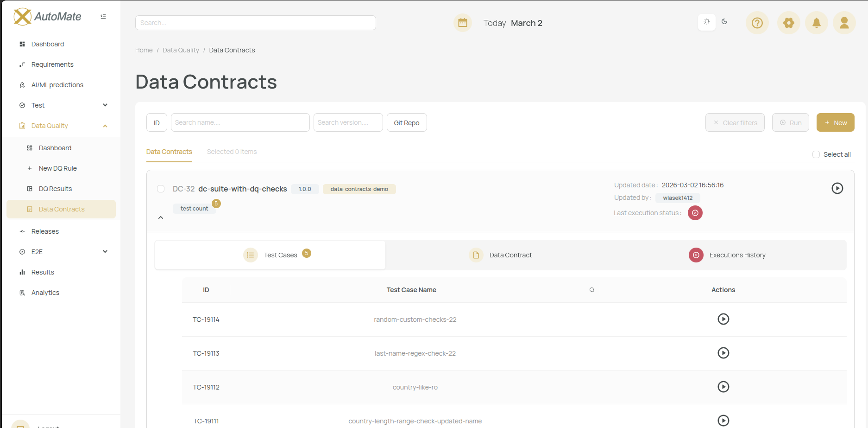Screen dimensions: 868x428
Task: Switch to dark mode moon icon
Action: 724,21
